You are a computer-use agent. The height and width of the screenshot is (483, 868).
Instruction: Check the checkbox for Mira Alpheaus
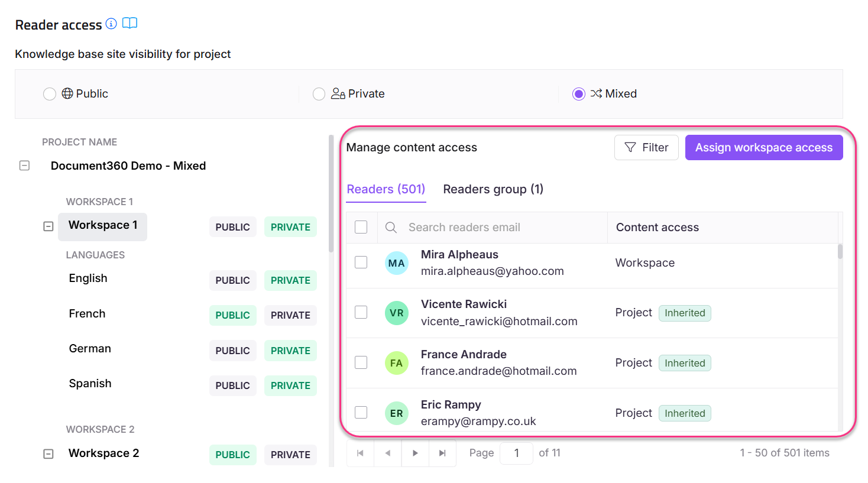(361, 262)
